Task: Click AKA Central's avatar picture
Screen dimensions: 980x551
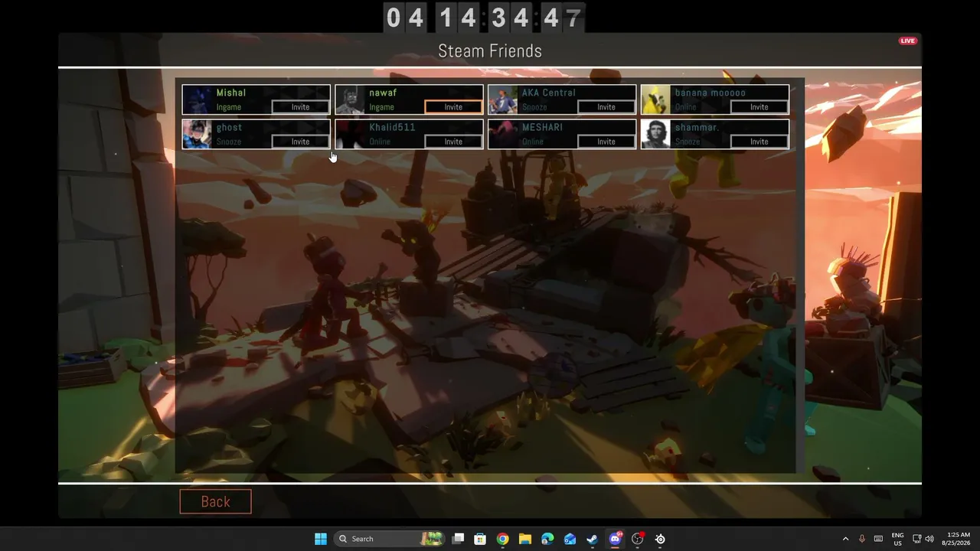Action: click(504, 99)
